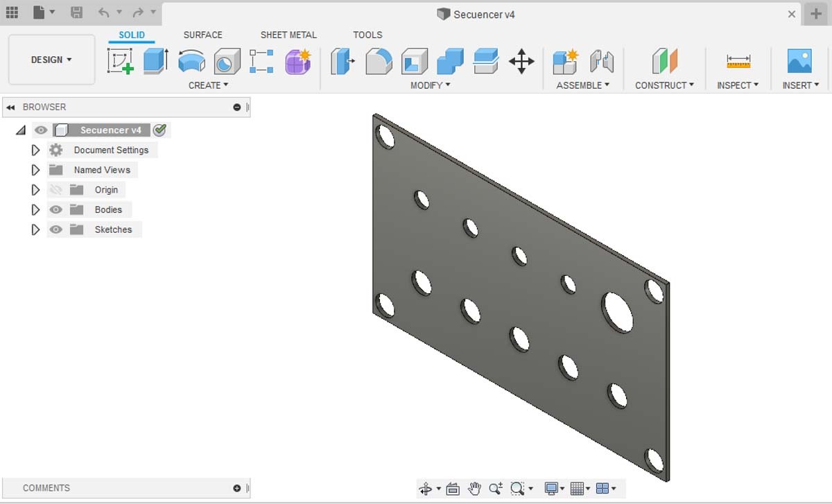Expand the Sketches node

[x=35, y=229]
